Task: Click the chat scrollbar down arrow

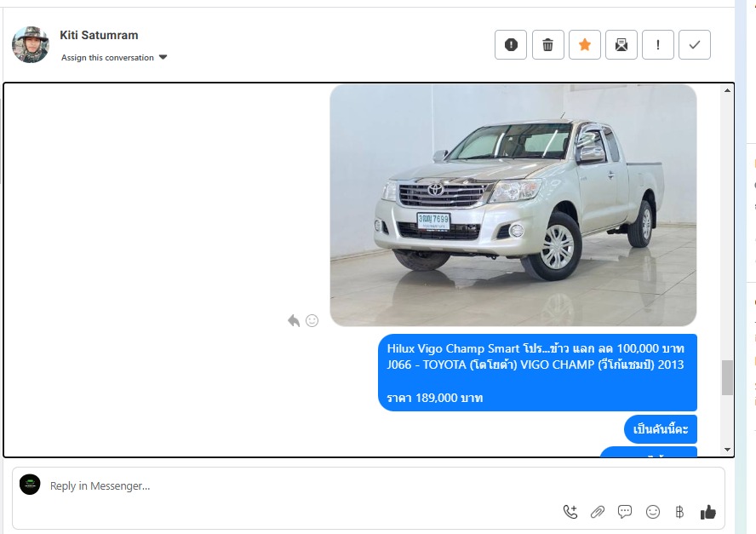Action: (x=727, y=450)
